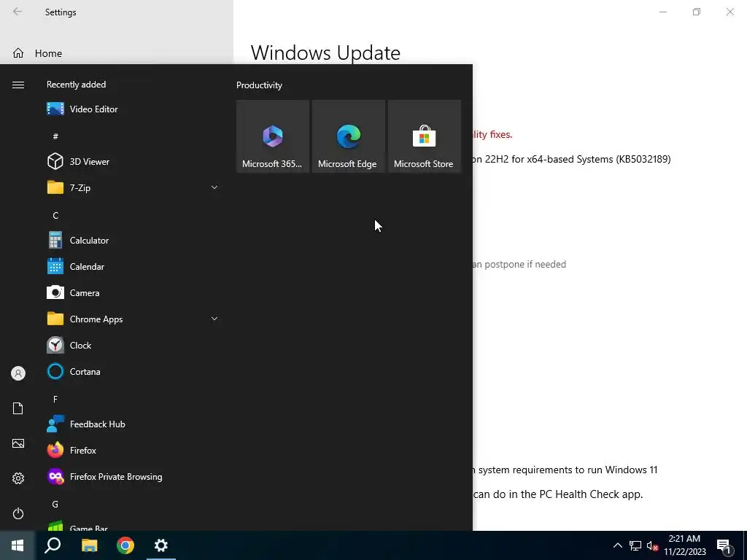Open Pictures from Start sidebar
The height and width of the screenshot is (560, 747).
click(18, 443)
